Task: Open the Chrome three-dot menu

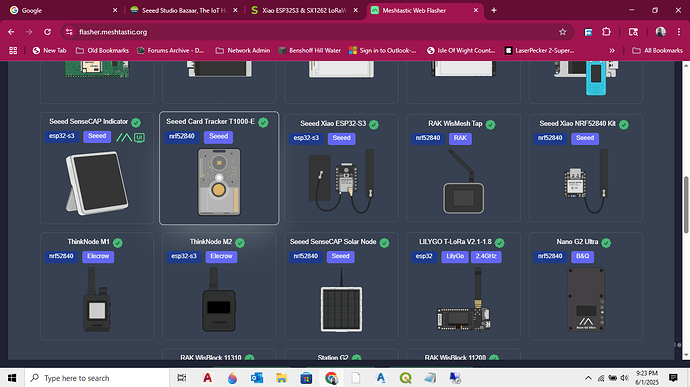Action: [679, 32]
